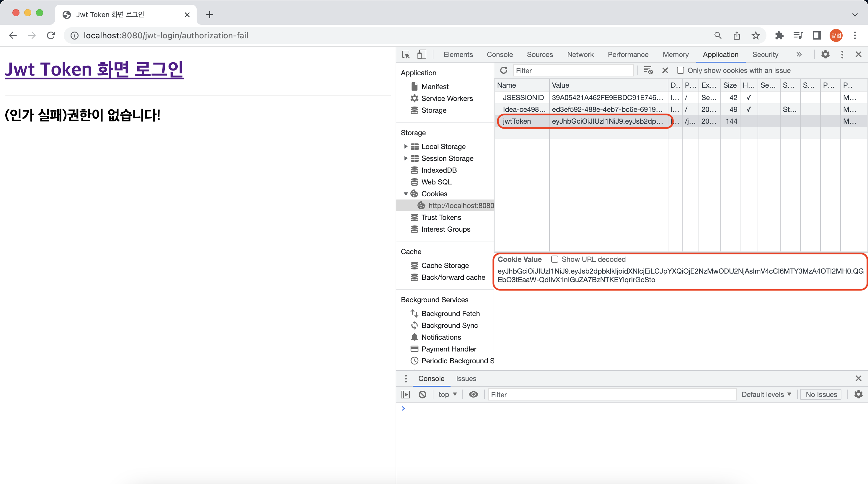Click the No Issues button
This screenshot has height=484, width=868.
coord(821,394)
